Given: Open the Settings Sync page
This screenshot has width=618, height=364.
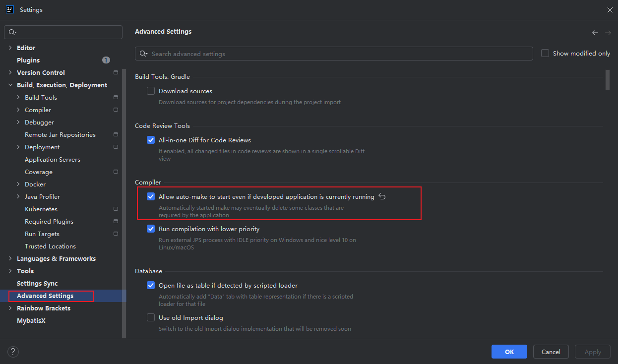Looking at the screenshot, I should [37, 283].
